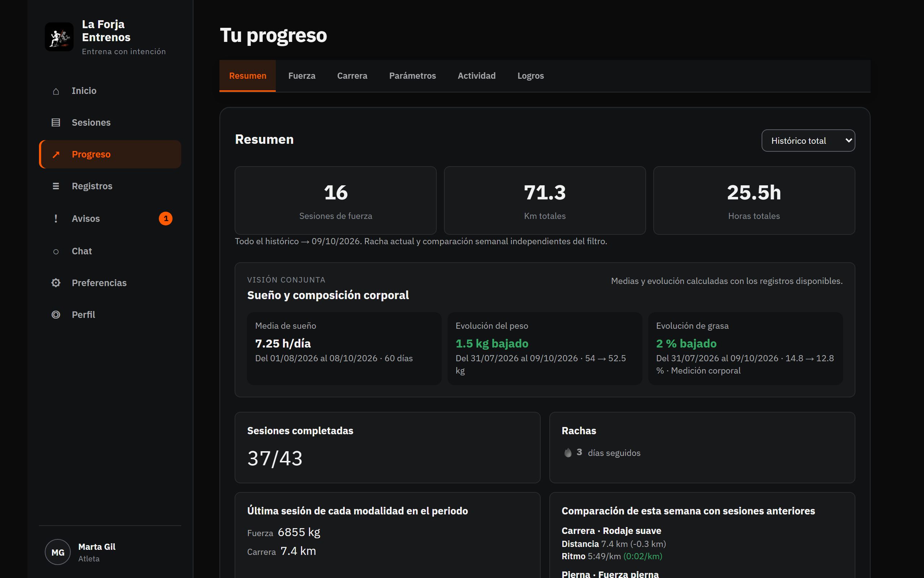Click the flame icon in Rachas card
This screenshot has width=924, height=578.
(x=568, y=453)
